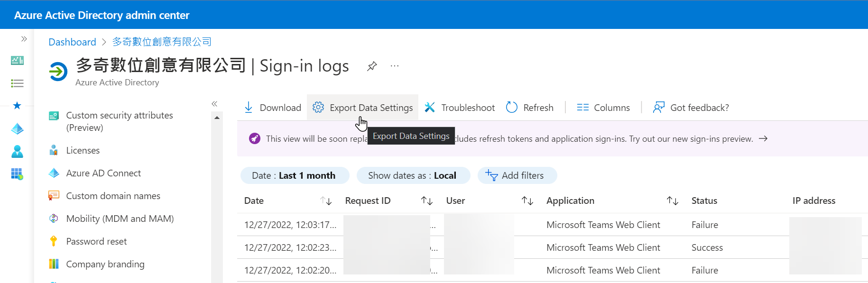Sort by Date column arrows
This screenshot has width=868, height=283.
click(326, 201)
